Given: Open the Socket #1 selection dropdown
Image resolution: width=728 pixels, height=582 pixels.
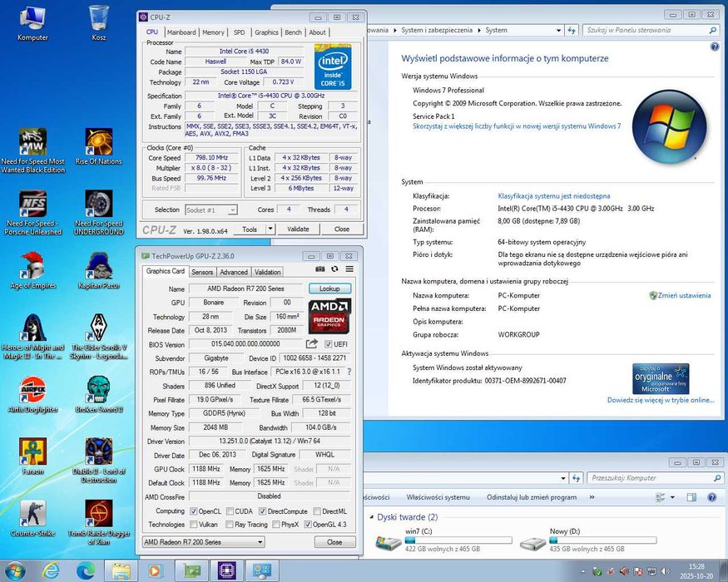Looking at the screenshot, I should coord(211,210).
